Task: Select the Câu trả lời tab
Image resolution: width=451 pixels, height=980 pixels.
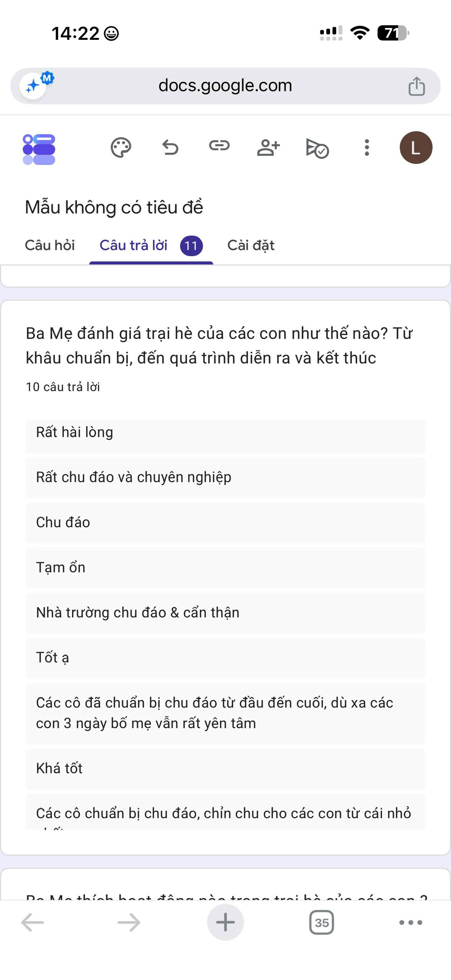Action: tap(151, 245)
